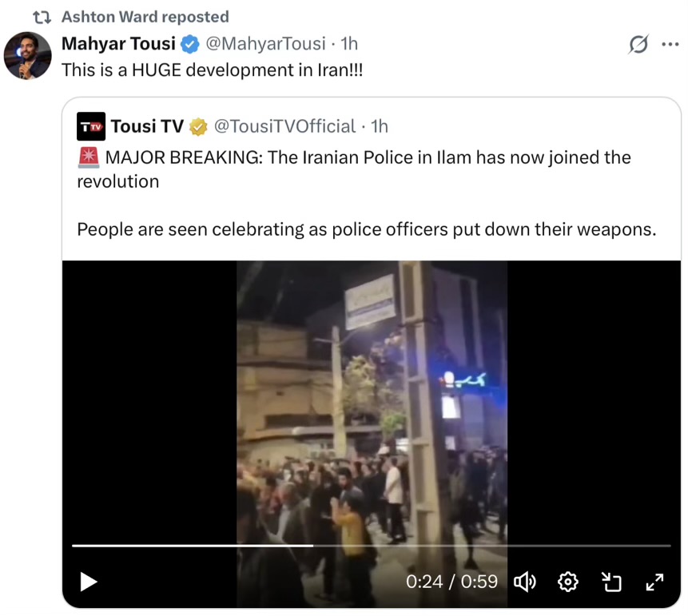Click Mahyar Tousi's blue verified badge
This screenshot has width=688, height=616.
tap(189, 44)
